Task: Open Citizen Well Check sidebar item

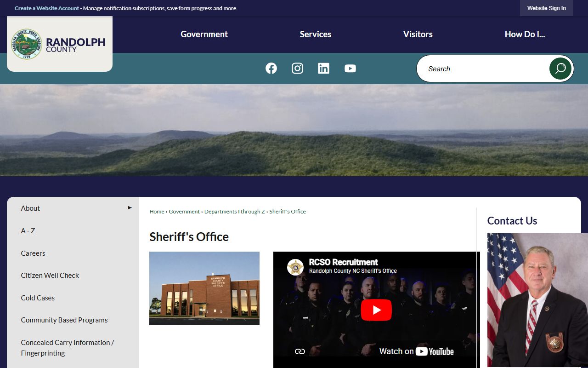Action: tap(50, 275)
